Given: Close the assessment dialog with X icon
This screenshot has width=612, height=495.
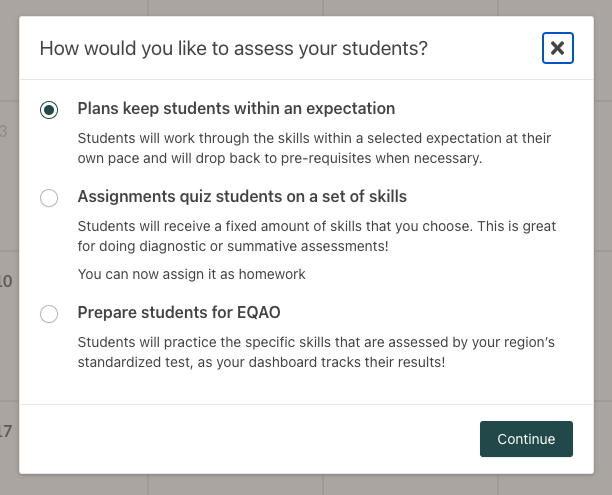Looking at the screenshot, I should click(x=557, y=48).
